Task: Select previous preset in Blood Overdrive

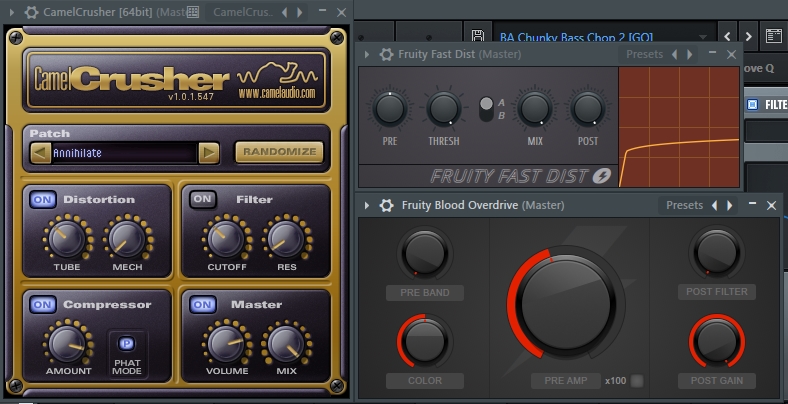Action: 714,205
